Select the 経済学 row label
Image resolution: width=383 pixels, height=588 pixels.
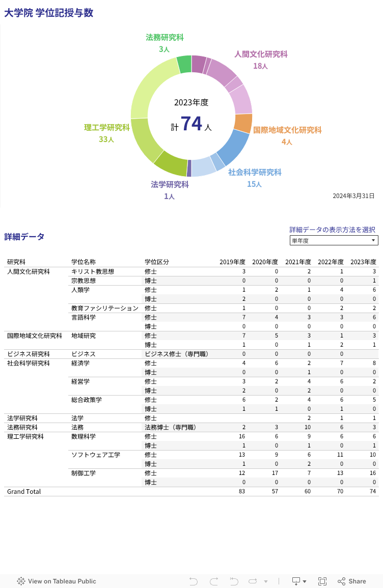80,363
